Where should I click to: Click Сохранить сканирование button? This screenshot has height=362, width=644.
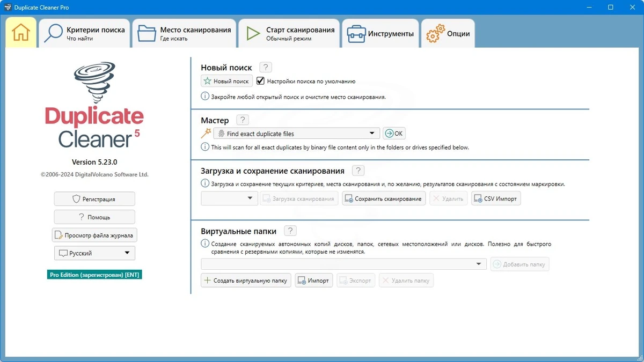pos(384,198)
